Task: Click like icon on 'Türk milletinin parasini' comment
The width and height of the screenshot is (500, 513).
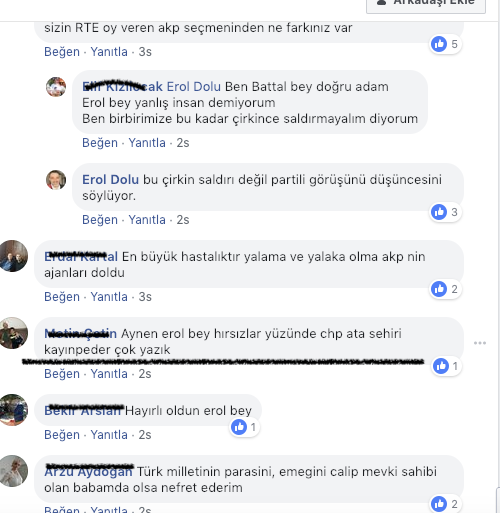Action: [x=439, y=504]
